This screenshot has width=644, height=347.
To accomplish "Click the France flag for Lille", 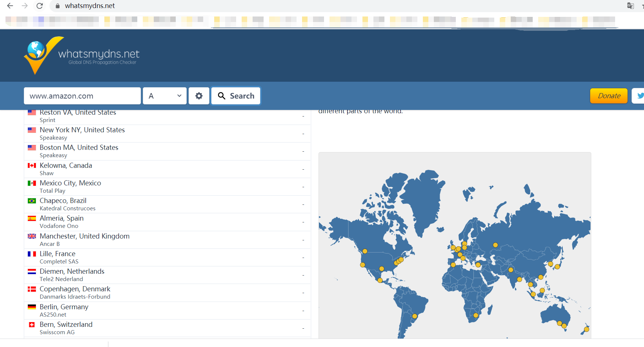I will pos(32,254).
